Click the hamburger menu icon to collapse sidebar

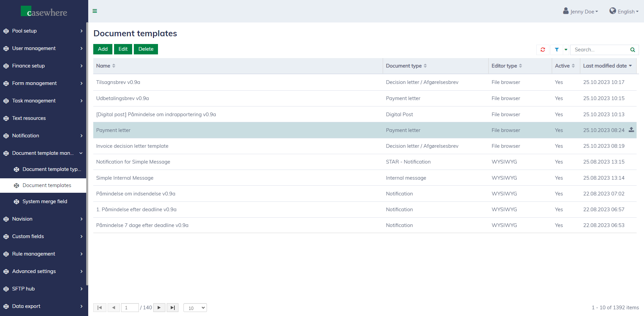click(x=95, y=11)
